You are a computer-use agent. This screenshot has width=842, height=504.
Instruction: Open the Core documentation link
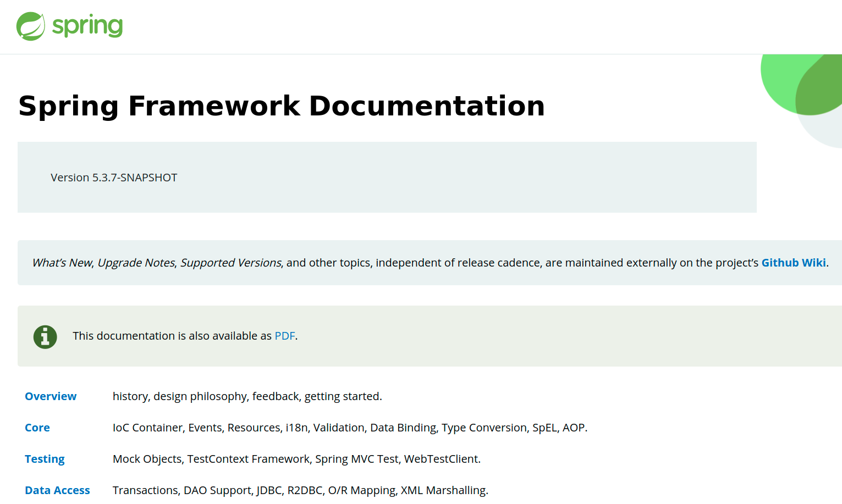[x=37, y=428]
